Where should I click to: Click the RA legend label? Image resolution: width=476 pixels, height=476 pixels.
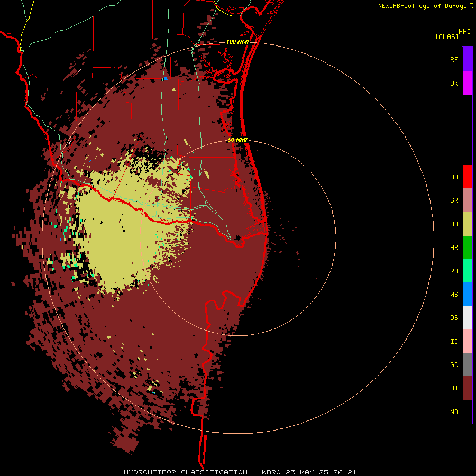[454, 271]
